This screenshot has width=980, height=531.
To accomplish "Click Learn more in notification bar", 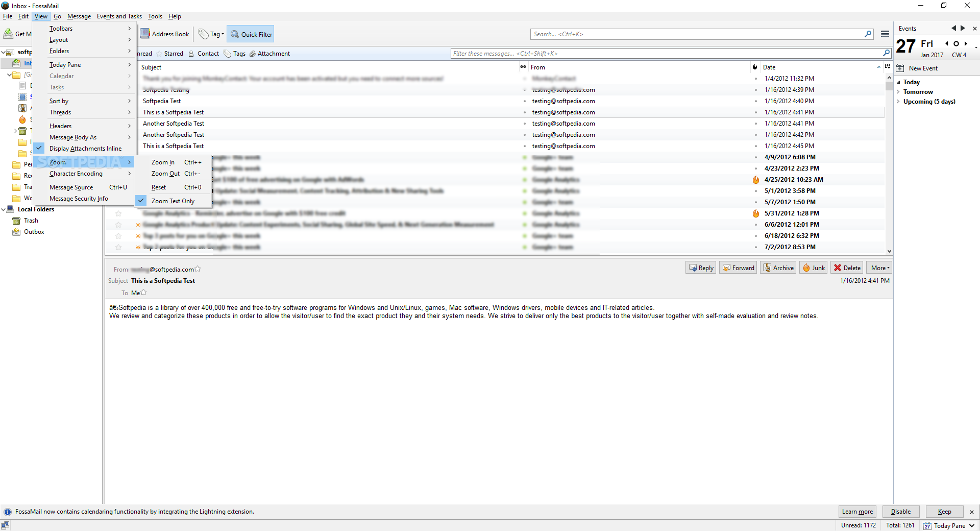I will [x=857, y=512].
